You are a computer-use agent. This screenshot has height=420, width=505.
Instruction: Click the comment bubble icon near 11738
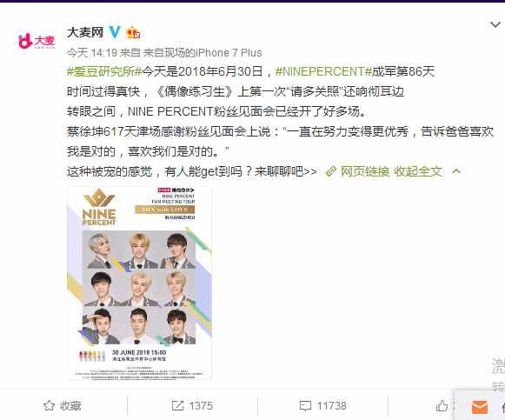[305, 406]
